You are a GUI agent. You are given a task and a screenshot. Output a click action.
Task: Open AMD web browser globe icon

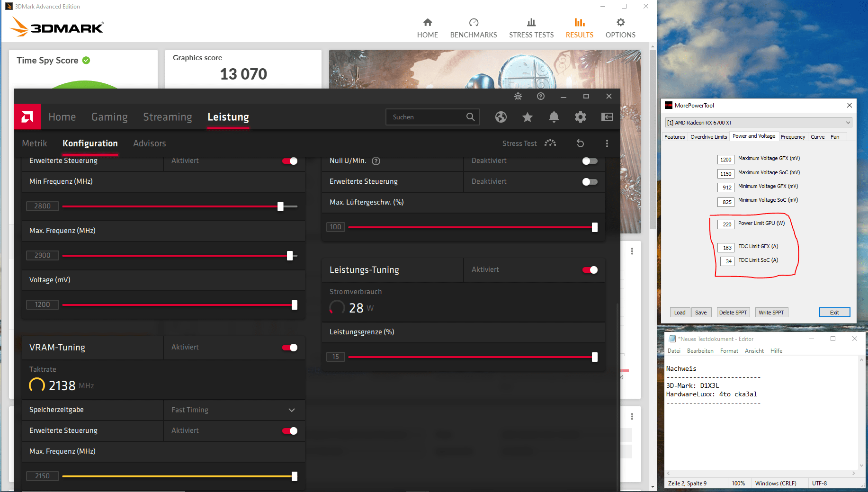point(501,117)
